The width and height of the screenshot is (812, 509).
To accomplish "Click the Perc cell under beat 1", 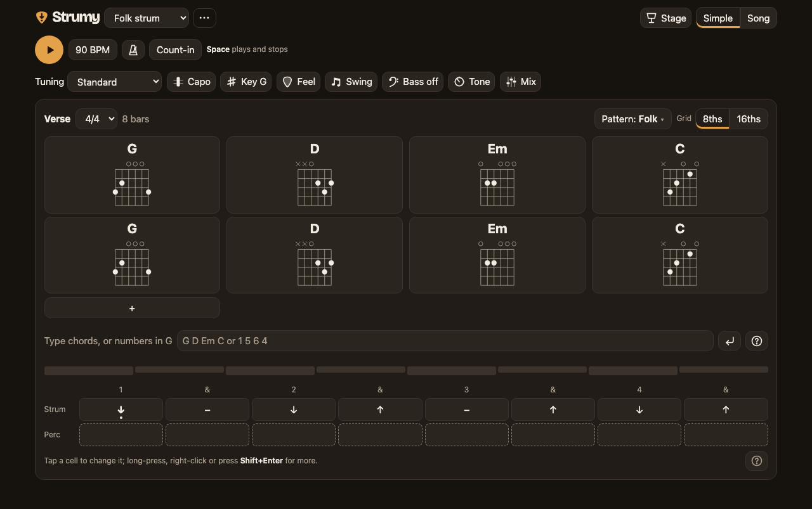I will pyautogui.click(x=121, y=435).
